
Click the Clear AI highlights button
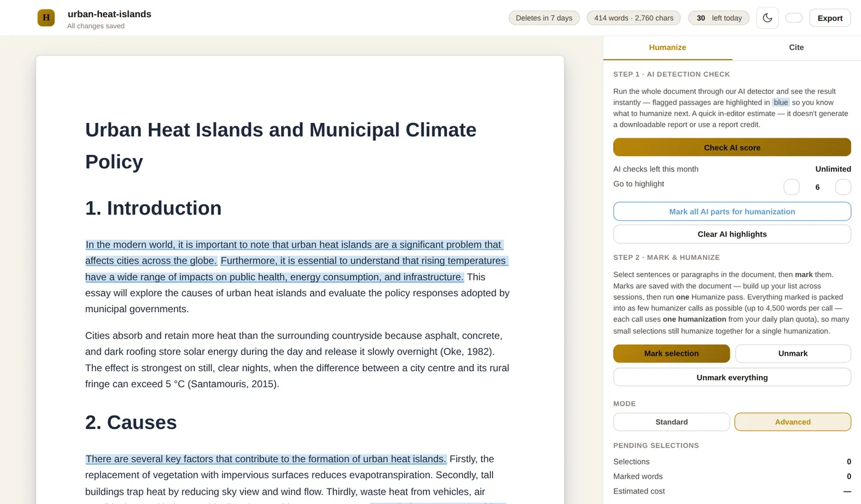(x=732, y=234)
